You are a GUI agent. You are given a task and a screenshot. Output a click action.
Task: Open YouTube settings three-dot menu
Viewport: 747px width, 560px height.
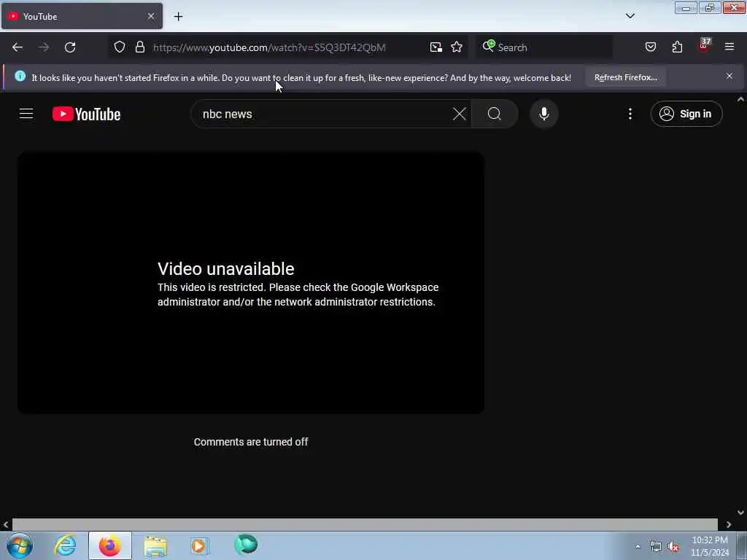630,114
